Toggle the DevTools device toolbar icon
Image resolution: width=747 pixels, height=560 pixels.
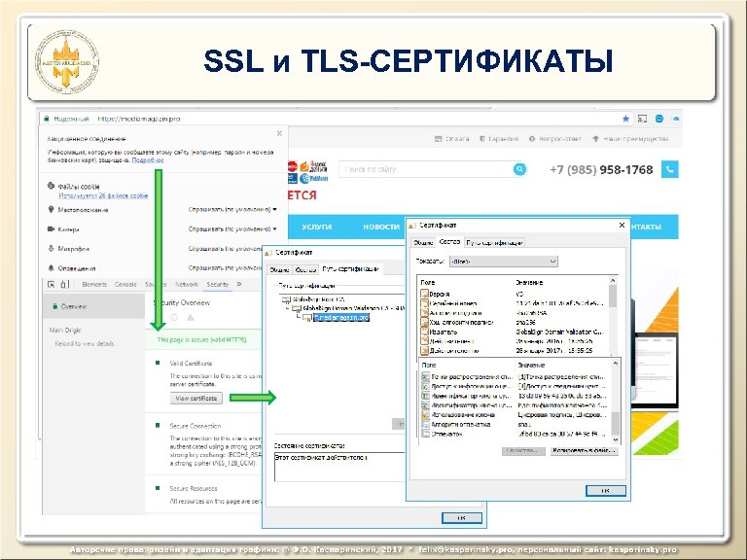pyautogui.click(x=64, y=284)
